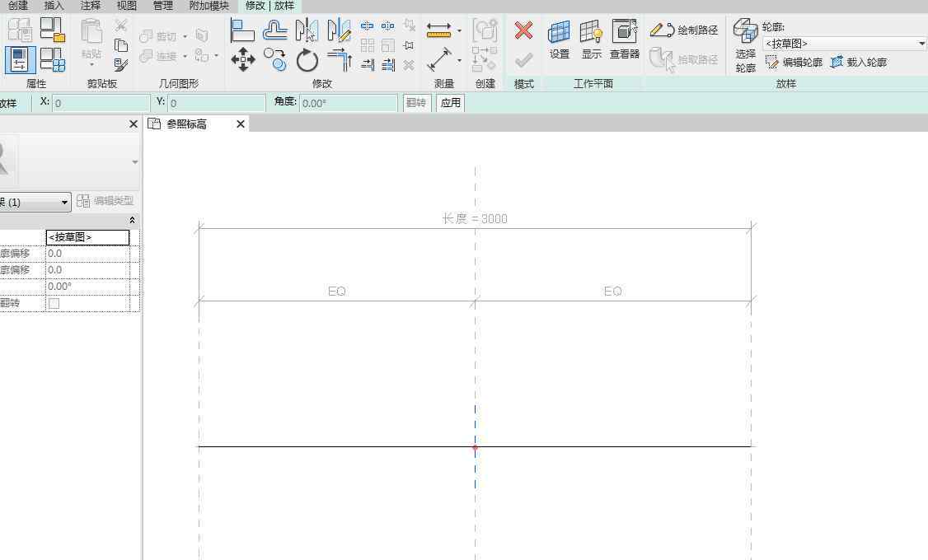The height and width of the screenshot is (560, 928).
Task: Select Split with Gap tool
Action: click(x=387, y=26)
